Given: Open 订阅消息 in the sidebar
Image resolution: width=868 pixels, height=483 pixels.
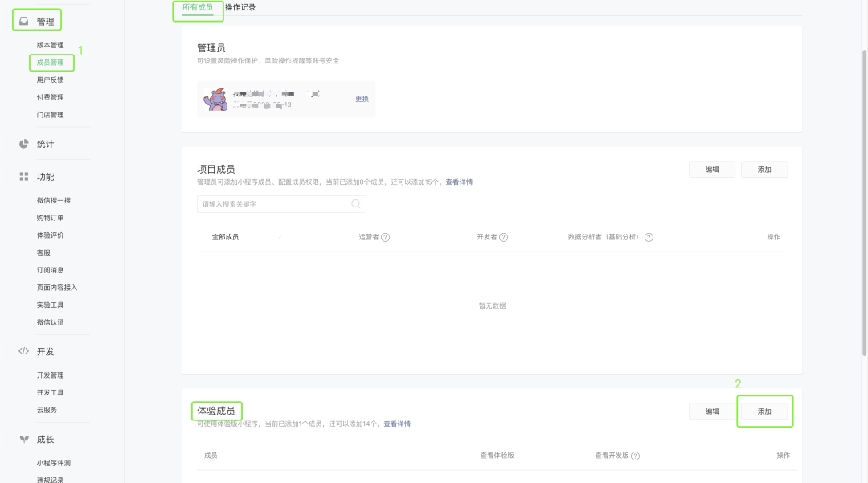Looking at the screenshot, I should click(51, 270).
